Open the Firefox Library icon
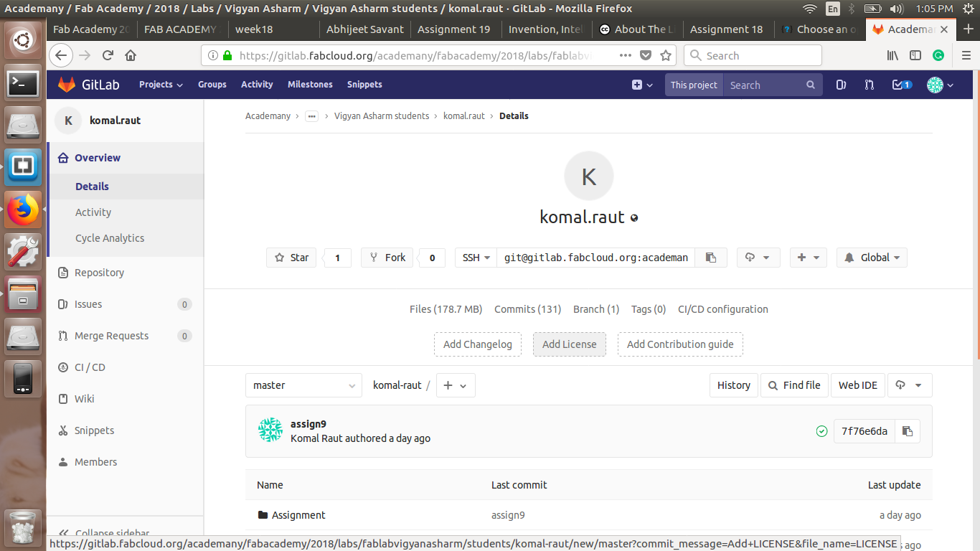 [893, 55]
